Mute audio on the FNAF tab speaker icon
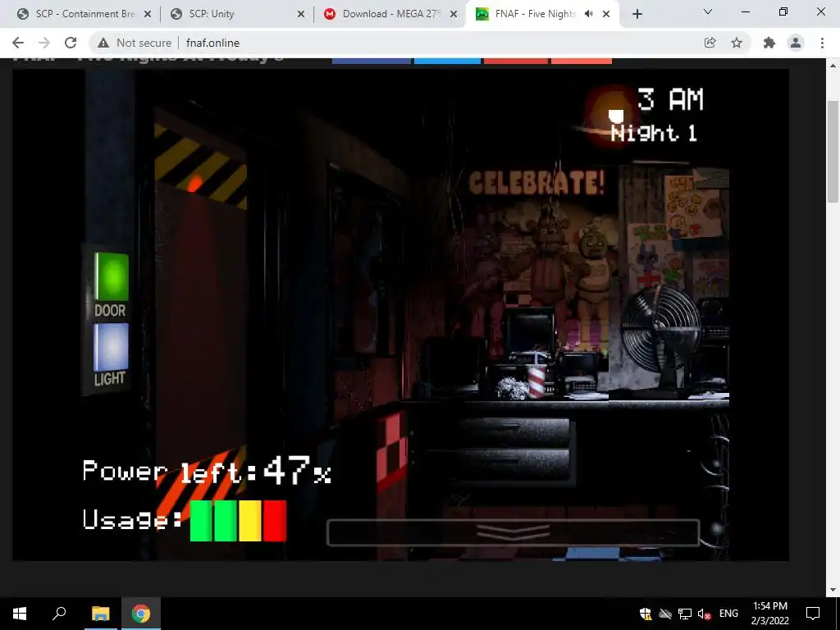 click(589, 14)
